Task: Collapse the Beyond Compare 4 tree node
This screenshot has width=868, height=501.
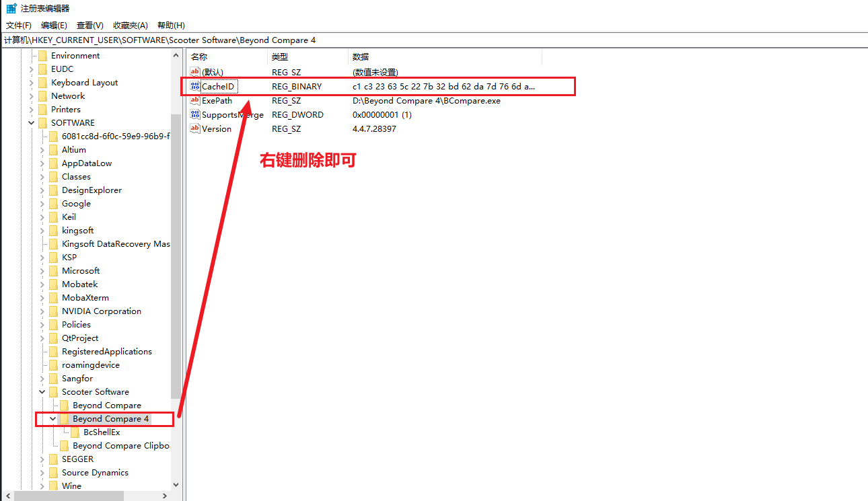Action: pyautogui.click(x=53, y=419)
